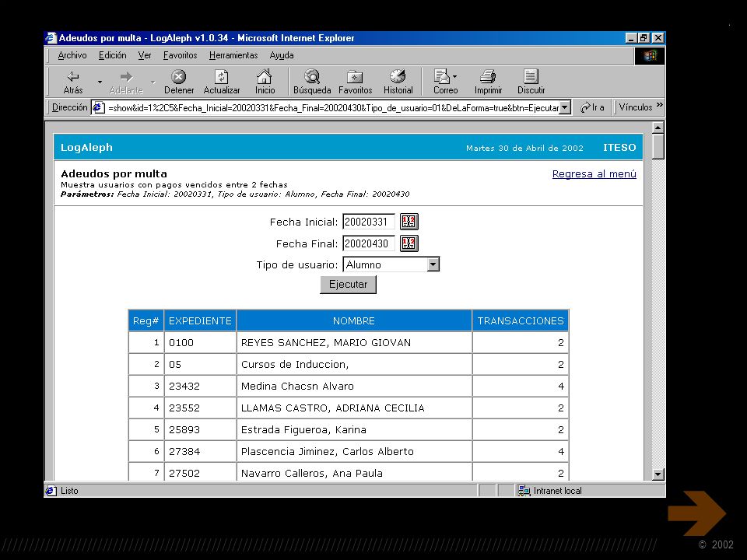This screenshot has width=747, height=560.
Task: Click the scrollbar up arrow
Action: point(658,128)
